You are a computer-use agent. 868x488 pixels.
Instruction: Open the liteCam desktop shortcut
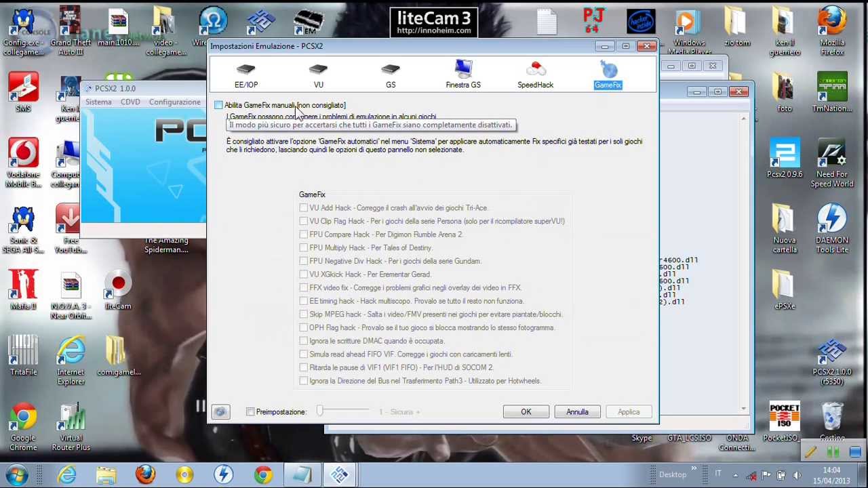(118, 290)
